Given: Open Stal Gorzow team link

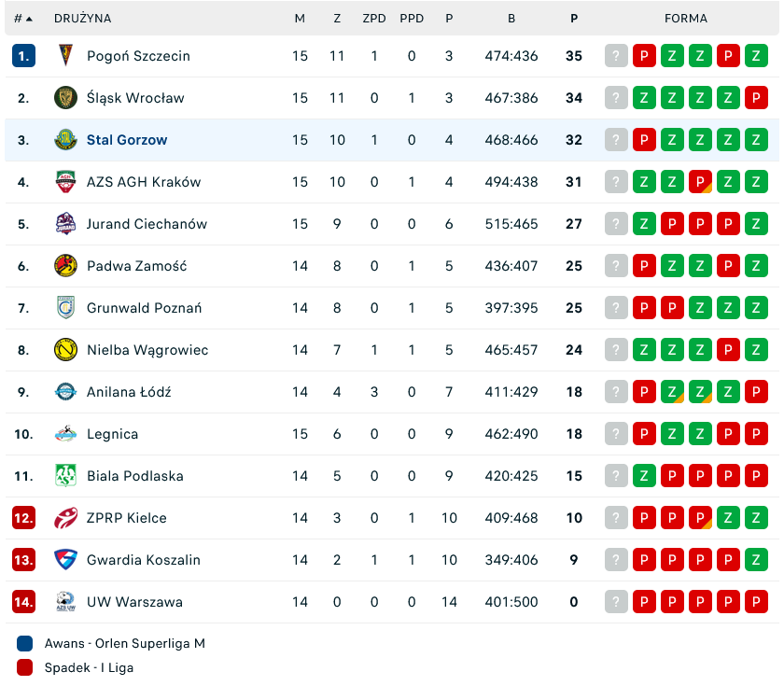Looking at the screenshot, I should [x=127, y=140].
